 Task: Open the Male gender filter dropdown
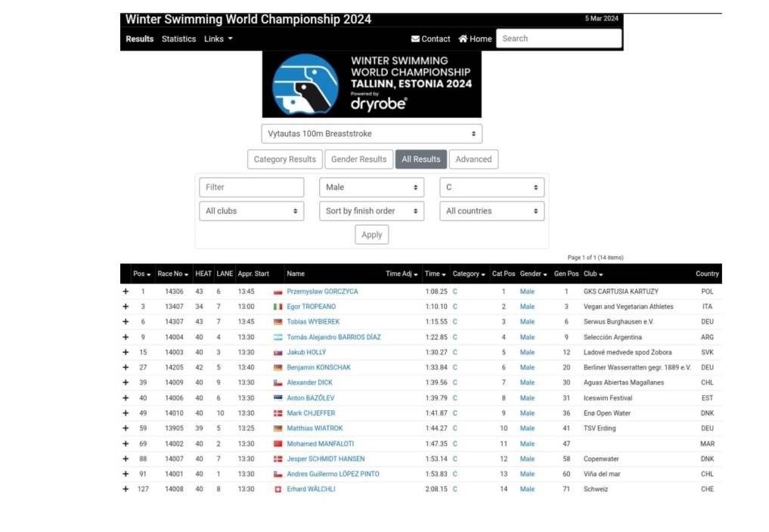tap(371, 187)
